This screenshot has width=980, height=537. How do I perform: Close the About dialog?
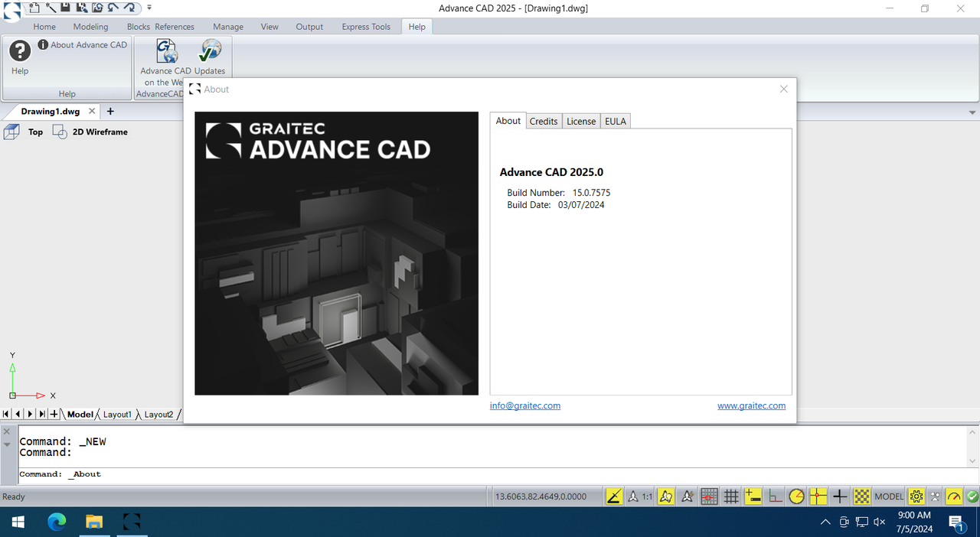pyautogui.click(x=783, y=89)
